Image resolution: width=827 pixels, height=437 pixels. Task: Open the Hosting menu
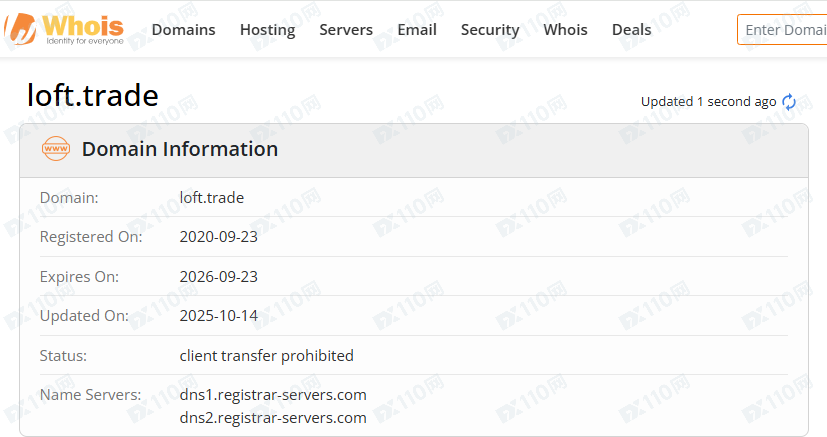pos(267,30)
